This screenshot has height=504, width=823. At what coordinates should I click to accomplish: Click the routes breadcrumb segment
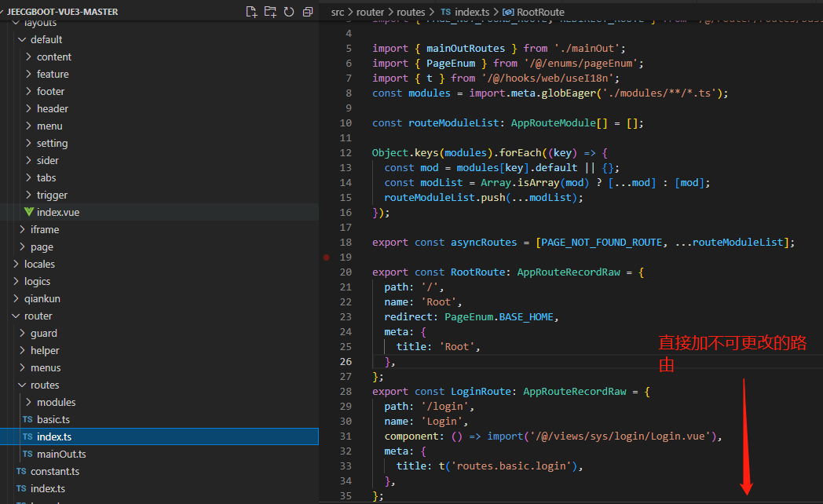(x=411, y=12)
